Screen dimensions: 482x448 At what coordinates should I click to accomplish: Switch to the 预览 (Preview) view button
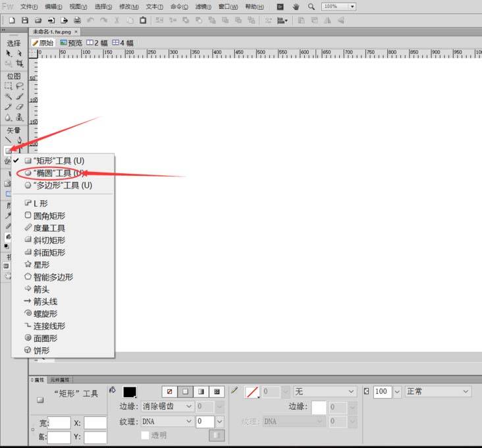pos(71,43)
